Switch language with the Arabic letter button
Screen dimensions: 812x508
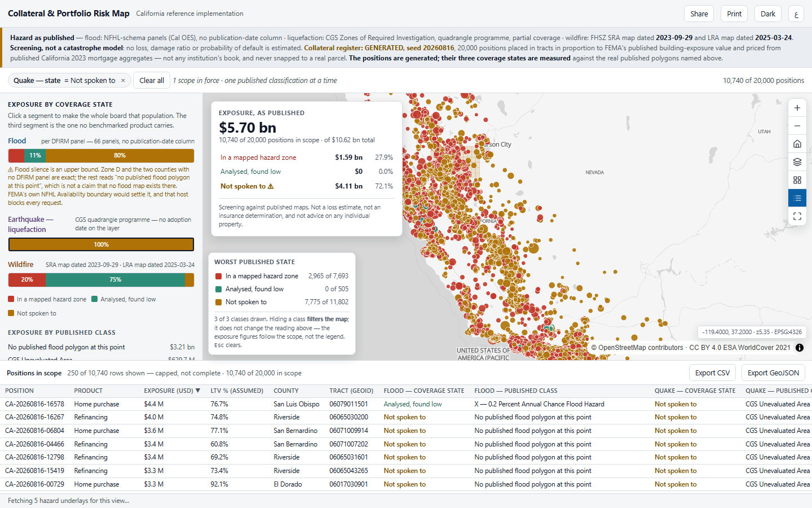pos(796,14)
